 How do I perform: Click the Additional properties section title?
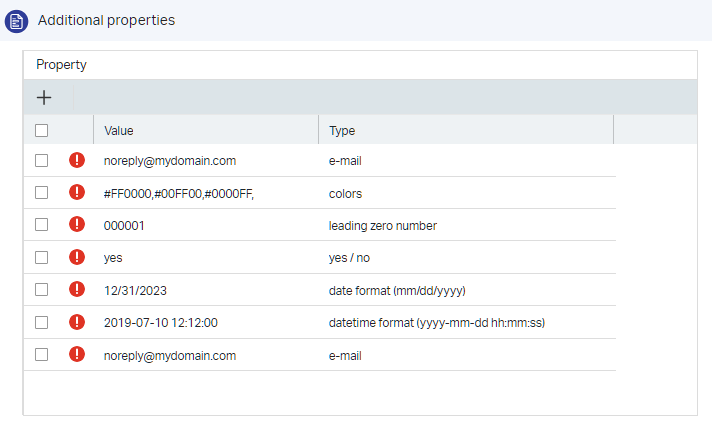[x=106, y=21]
